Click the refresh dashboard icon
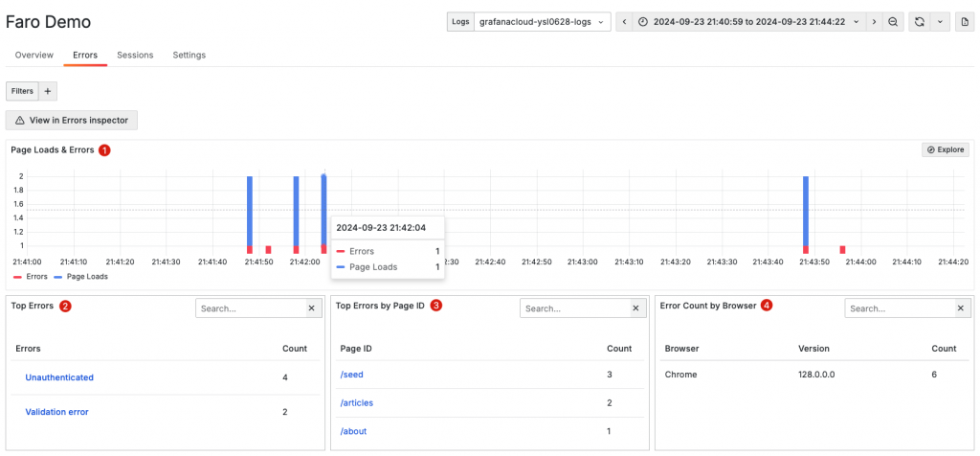This screenshot has width=980, height=456. [x=919, y=22]
